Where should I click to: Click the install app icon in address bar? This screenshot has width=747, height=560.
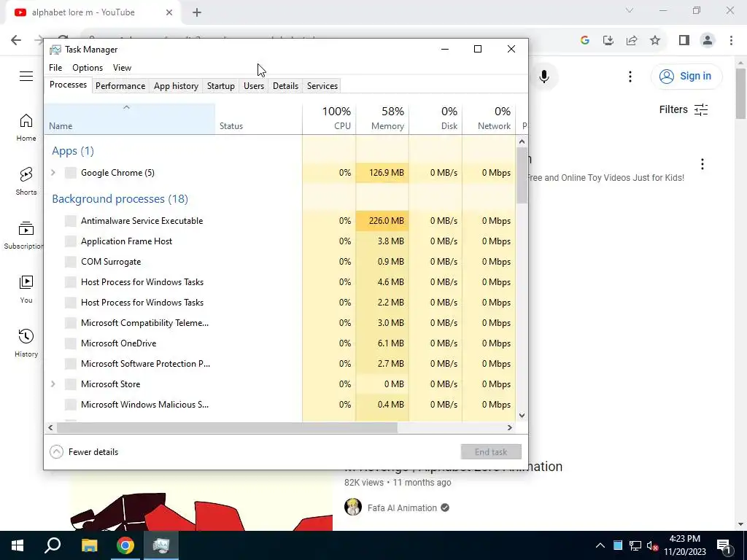[x=608, y=40]
